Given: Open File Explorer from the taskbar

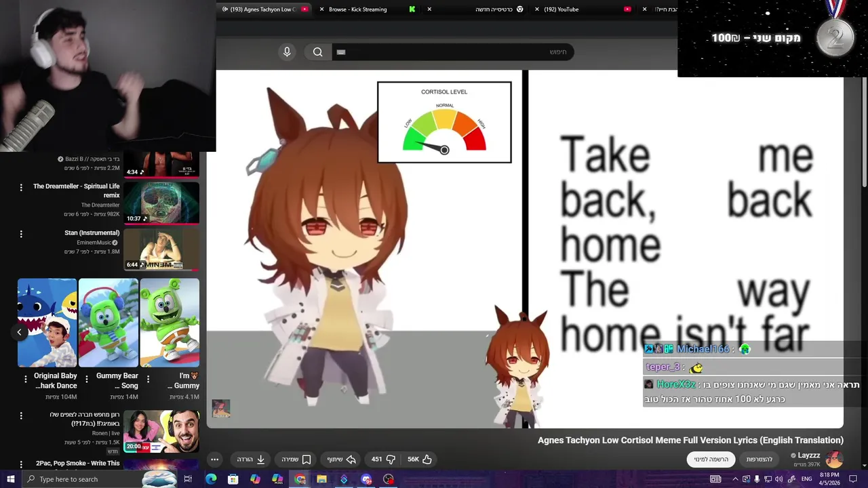Looking at the screenshot, I should click(x=321, y=479).
